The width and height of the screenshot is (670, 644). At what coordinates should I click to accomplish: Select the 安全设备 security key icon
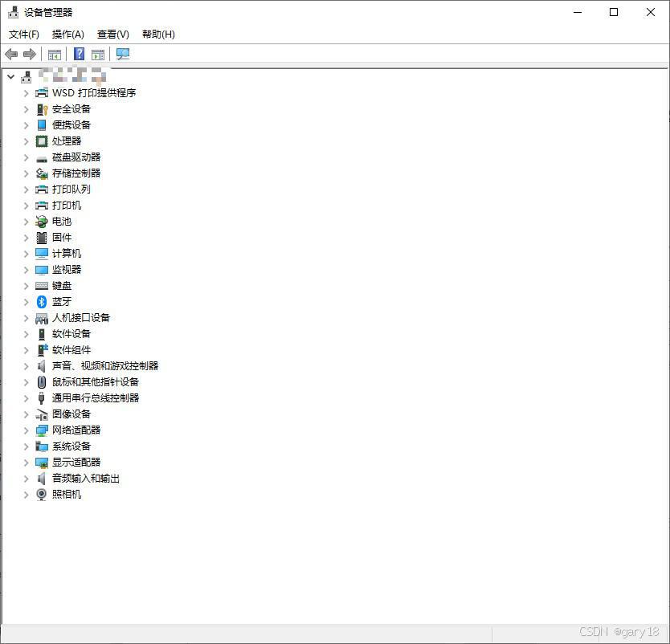(42, 109)
